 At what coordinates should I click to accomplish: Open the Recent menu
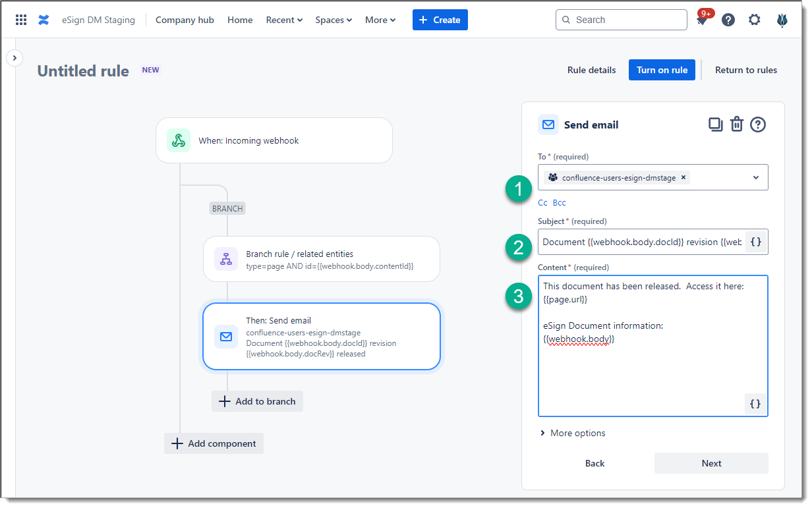coord(284,20)
